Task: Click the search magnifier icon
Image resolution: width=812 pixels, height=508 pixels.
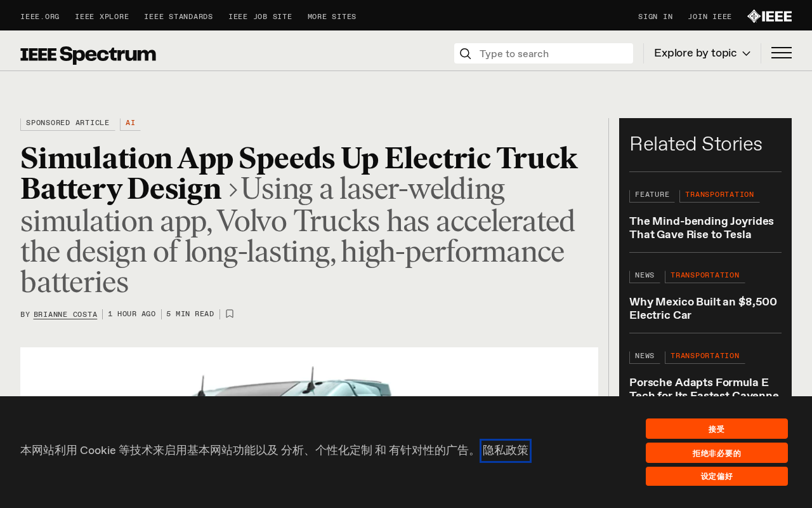Action: tap(465, 53)
